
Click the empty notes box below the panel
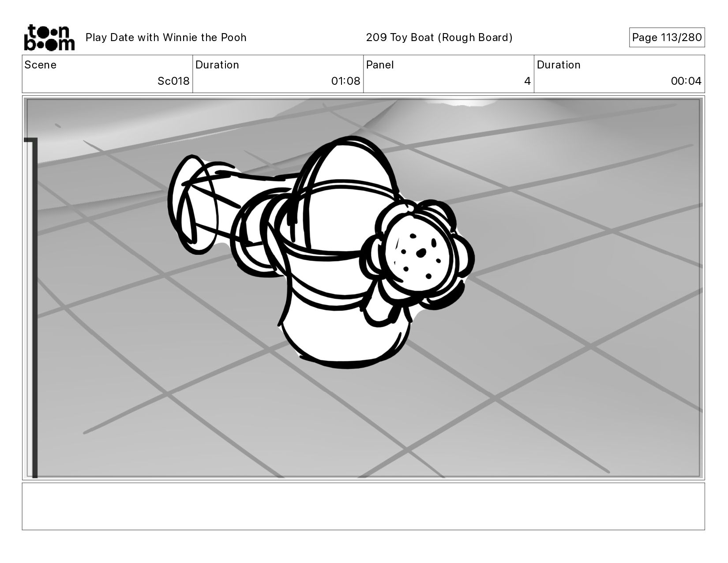[363, 506]
